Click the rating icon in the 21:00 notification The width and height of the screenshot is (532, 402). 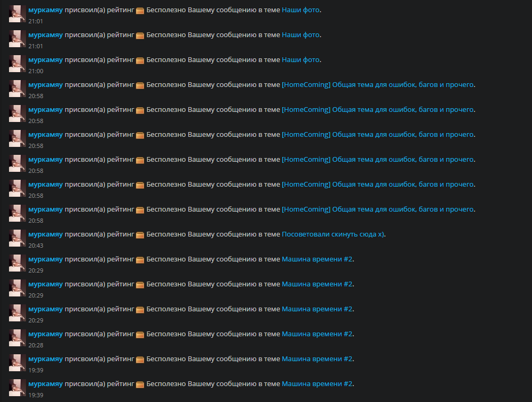pos(140,60)
